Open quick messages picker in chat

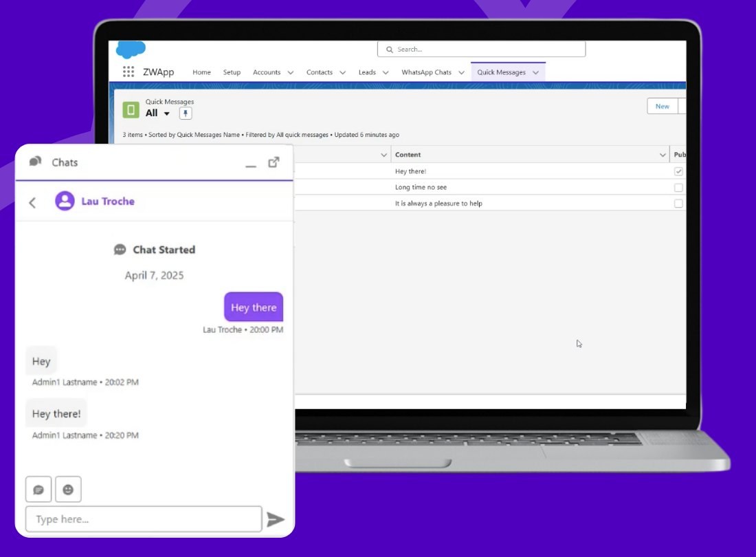pos(38,490)
